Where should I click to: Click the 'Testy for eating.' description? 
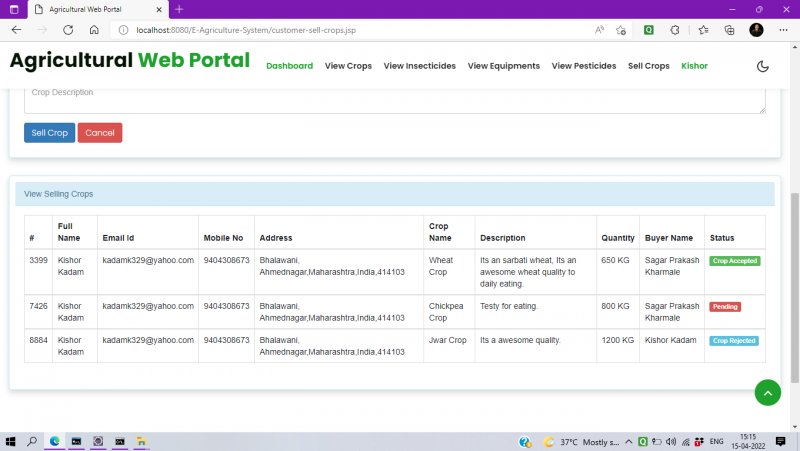[509, 306]
